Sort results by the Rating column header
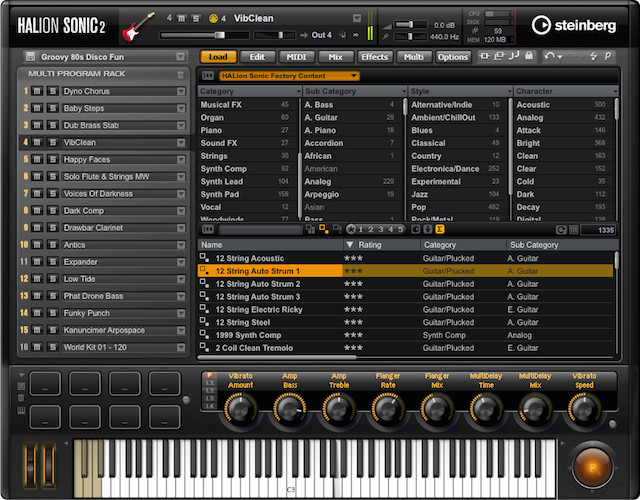The width and height of the screenshot is (640, 500). point(382,245)
